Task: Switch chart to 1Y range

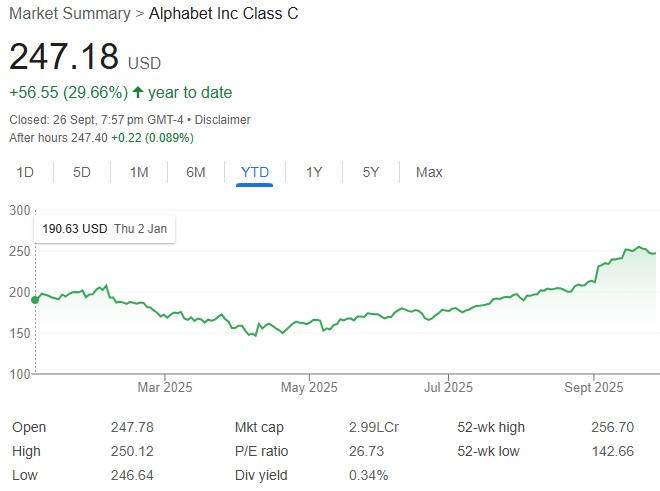Action: [x=314, y=172]
